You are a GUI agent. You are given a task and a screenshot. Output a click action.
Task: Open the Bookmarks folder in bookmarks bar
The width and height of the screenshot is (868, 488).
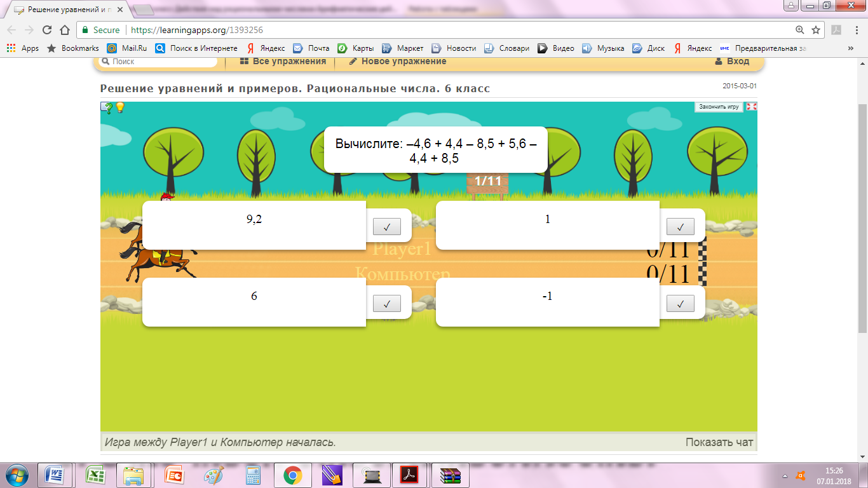tap(72, 48)
